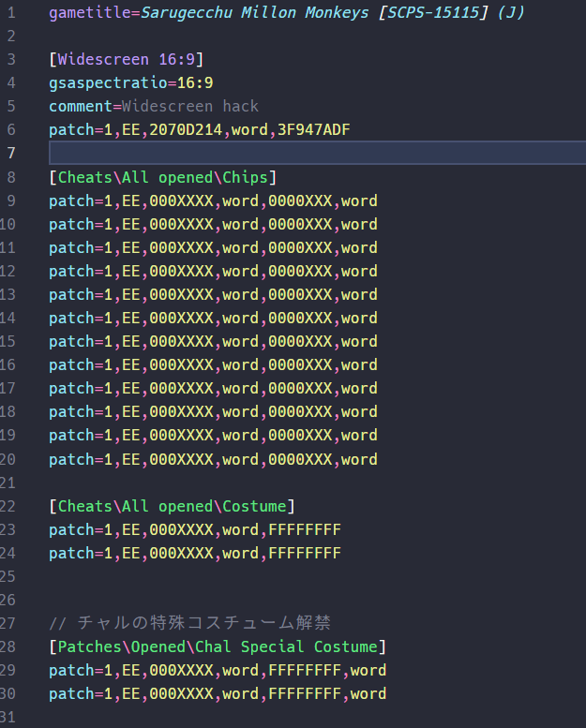This screenshot has width=586, height=728.
Task: Select the [Widescreen 16:9] section header
Action: 127,59
